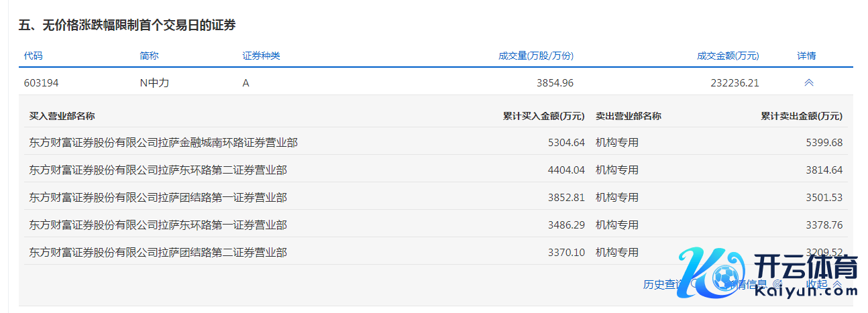
Task: Select the 简称 column header
Action: click(149, 56)
